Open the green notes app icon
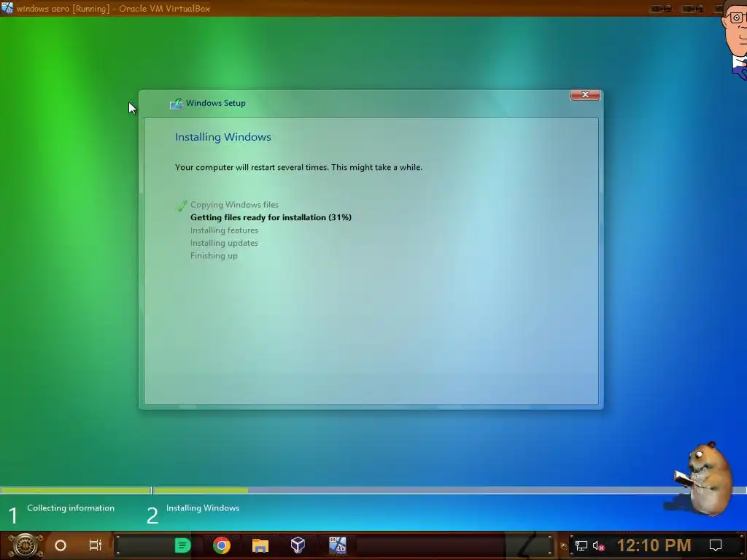 pos(183,545)
